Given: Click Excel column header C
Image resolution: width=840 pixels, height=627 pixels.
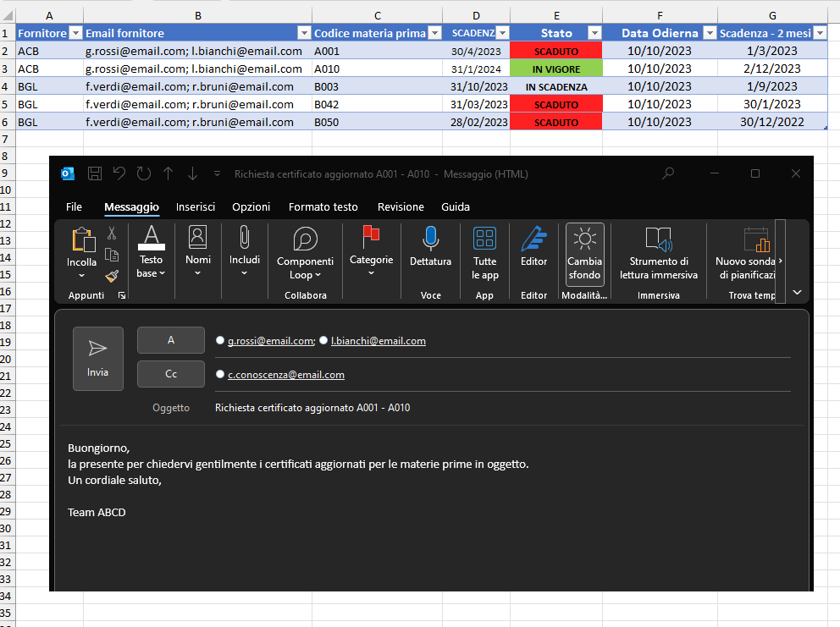Looking at the screenshot, I should tap(377, 15).
